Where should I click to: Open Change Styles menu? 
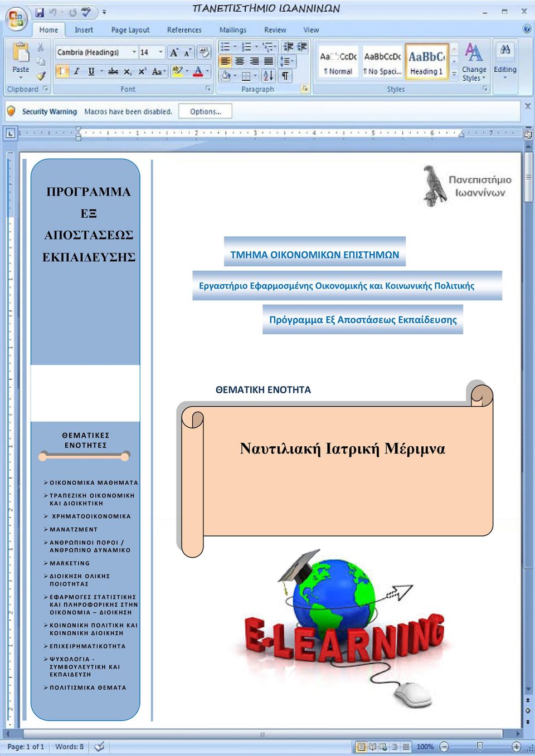coord(474,62)
